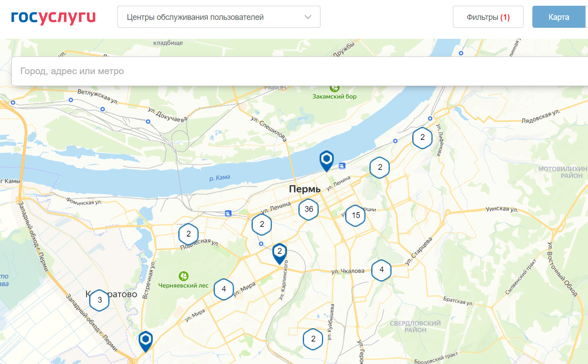Open the Фильтры (1) filter panel
This screenshot has width=588, height=364.
(488, 17)
